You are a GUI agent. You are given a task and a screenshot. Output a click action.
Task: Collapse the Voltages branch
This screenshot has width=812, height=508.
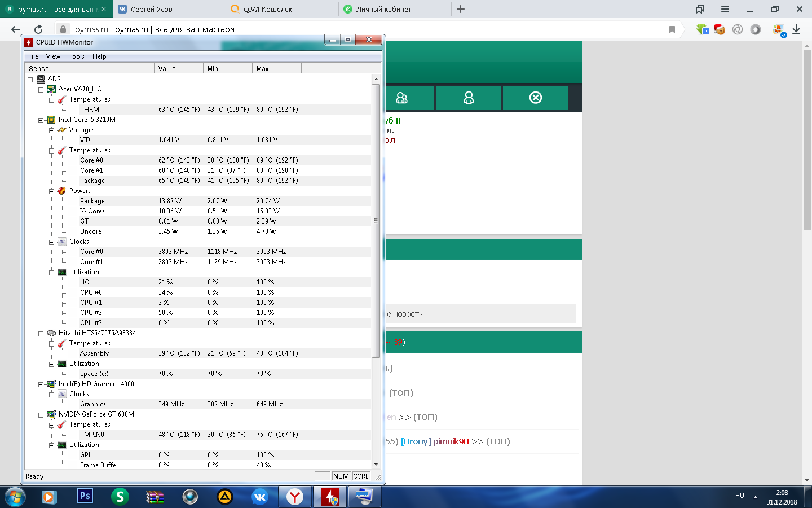(x=52, y=130)
